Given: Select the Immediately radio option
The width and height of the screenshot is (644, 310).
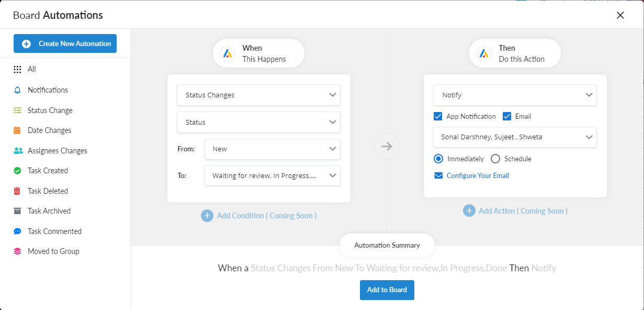Looking at the screenshot, I should pyautogui.click(x=438, y=159).
